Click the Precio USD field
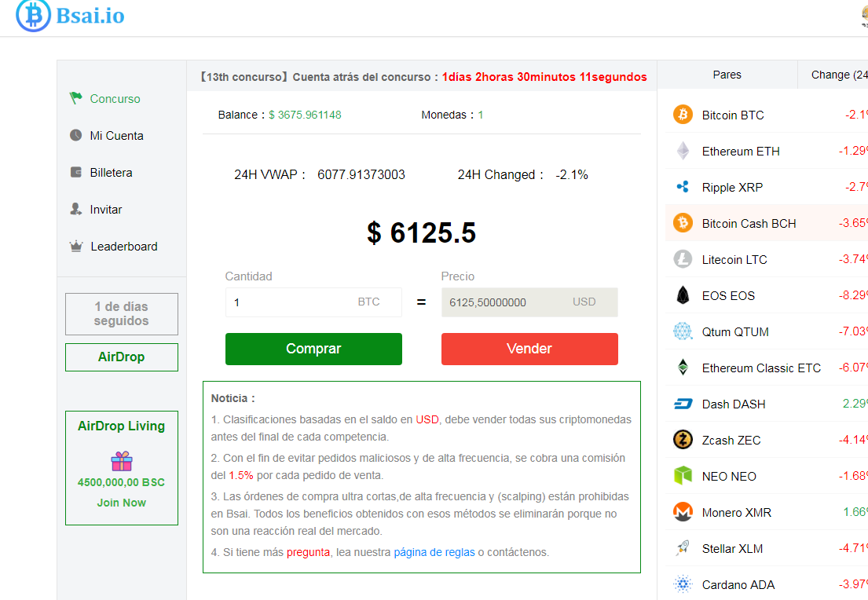Viewport: 868px width, 600px height. click(529, 302)
